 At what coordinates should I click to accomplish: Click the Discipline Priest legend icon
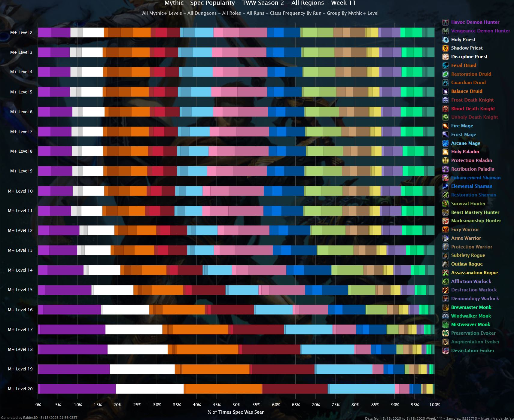(x=446, y=57)
